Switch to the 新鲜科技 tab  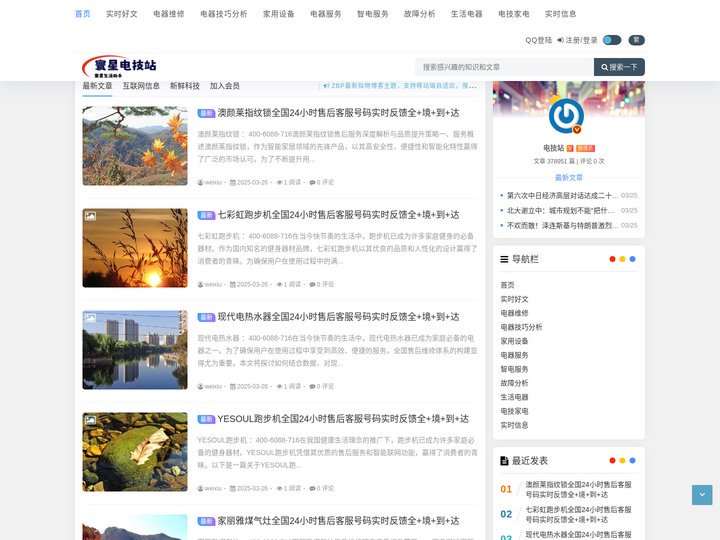coord(185,86)
